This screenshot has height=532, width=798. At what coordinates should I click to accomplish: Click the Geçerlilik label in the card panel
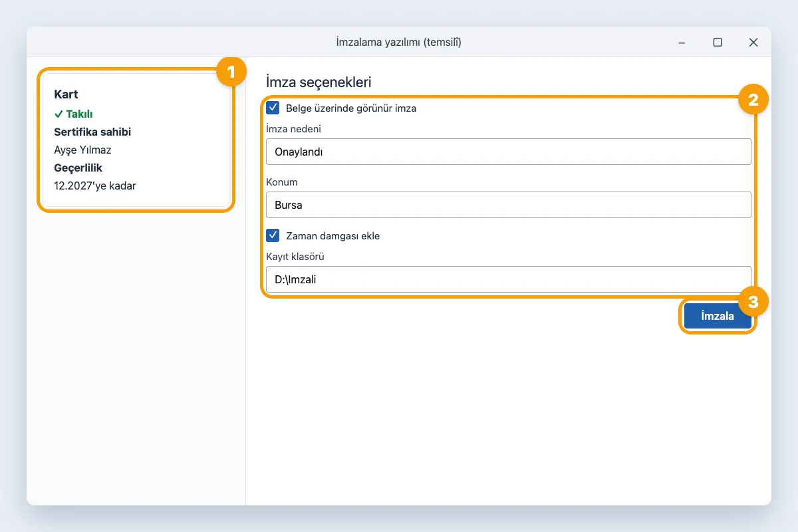coord(78,168)
